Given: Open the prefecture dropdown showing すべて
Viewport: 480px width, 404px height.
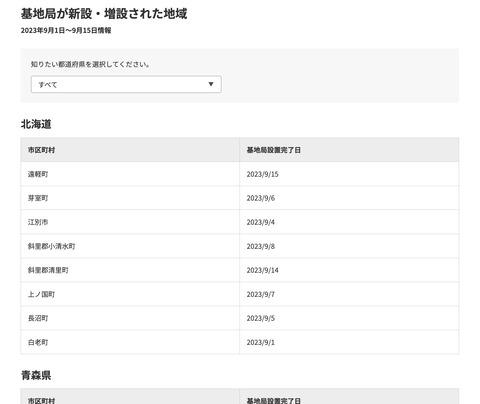Looking at the screenshot, I should [126, 84].
